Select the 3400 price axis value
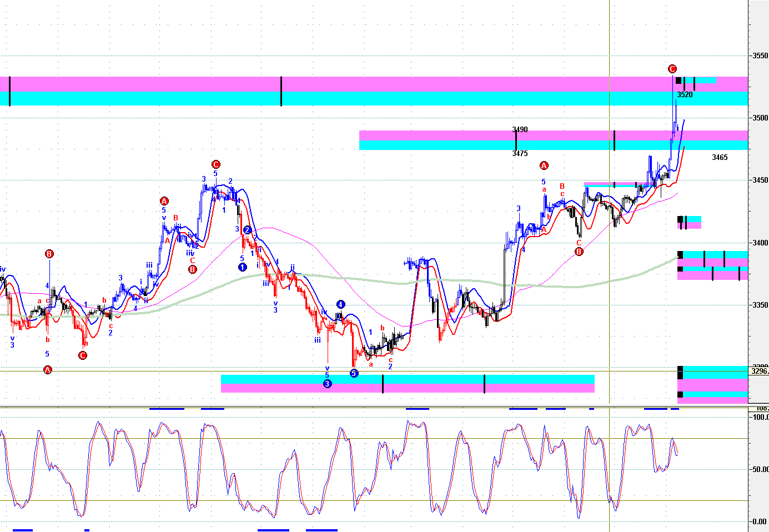 [760, 243]
